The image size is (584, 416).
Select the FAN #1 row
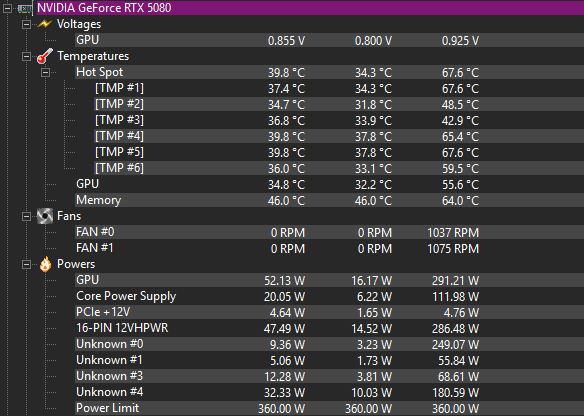329,248
